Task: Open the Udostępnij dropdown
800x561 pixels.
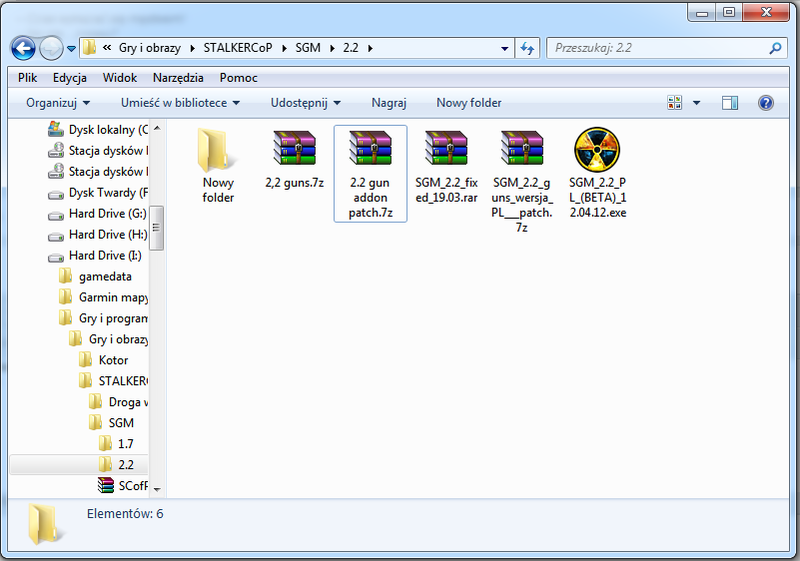Action: point(305,103)
